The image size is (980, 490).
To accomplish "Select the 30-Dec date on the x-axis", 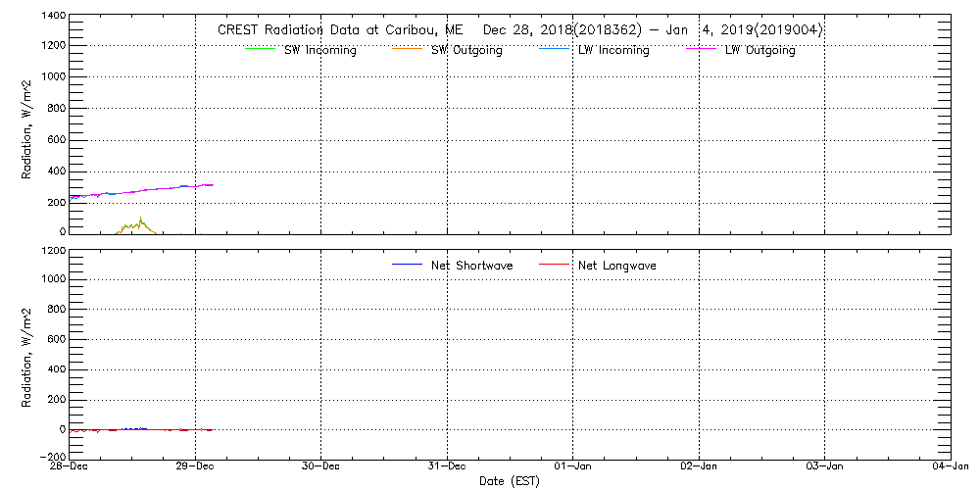I will (321, 466).
